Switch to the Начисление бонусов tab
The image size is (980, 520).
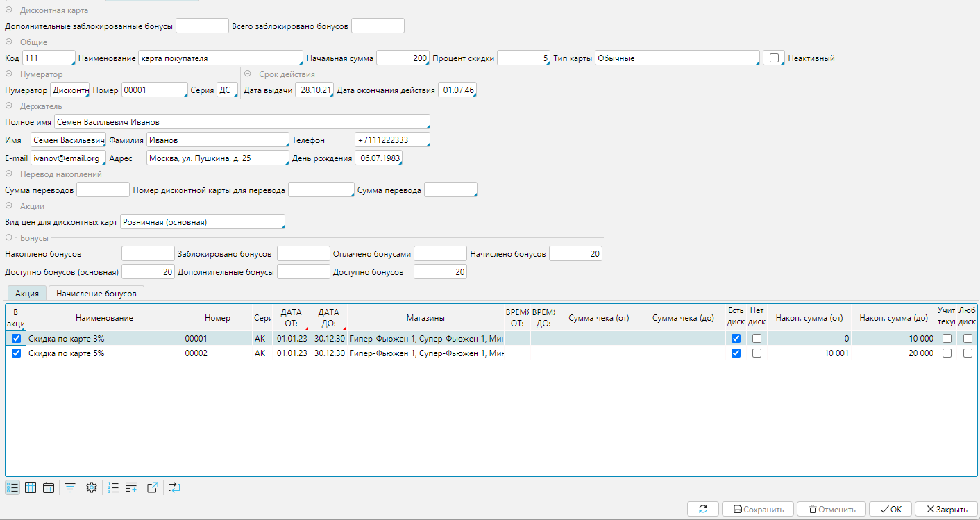tap(96, 294)
